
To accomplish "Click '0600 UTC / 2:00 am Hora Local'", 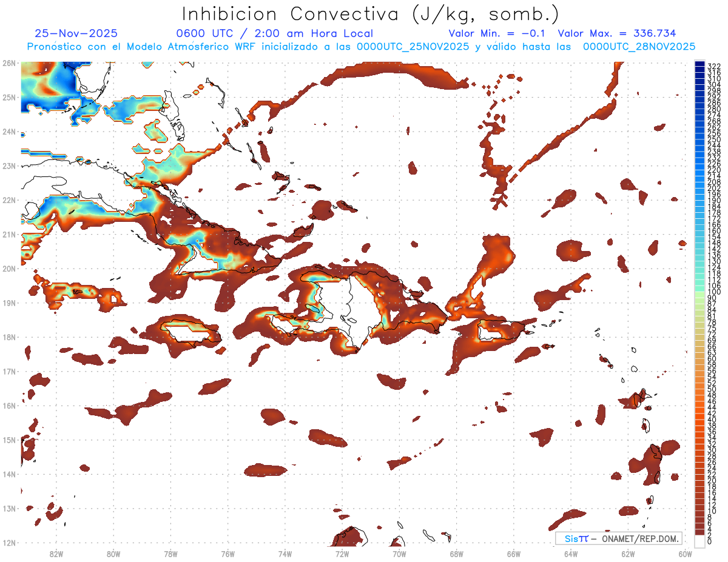I will coord(274,33).
